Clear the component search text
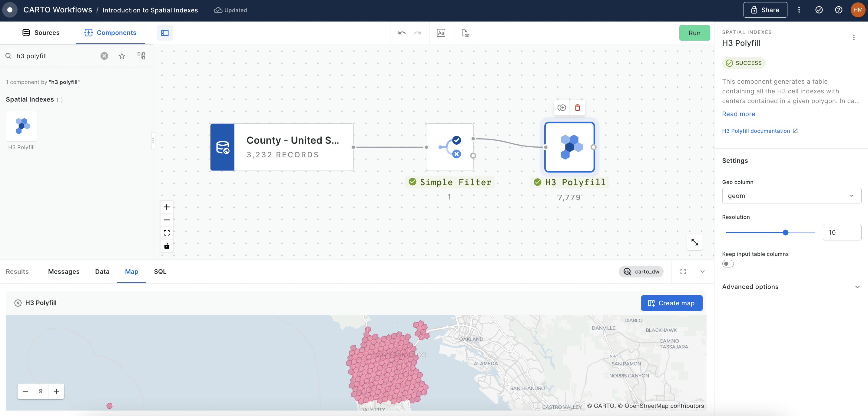The image size is (868, 416). tap(104, 56)
